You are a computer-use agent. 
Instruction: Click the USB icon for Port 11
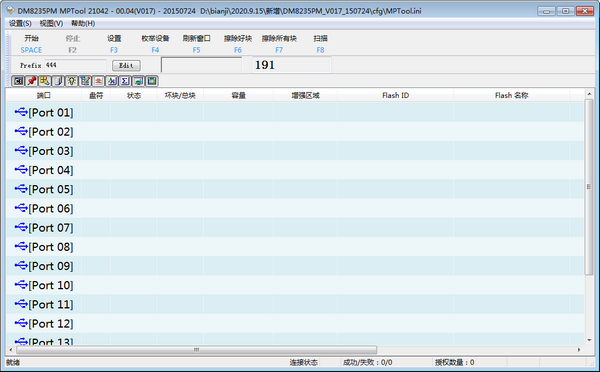point(21,303)
